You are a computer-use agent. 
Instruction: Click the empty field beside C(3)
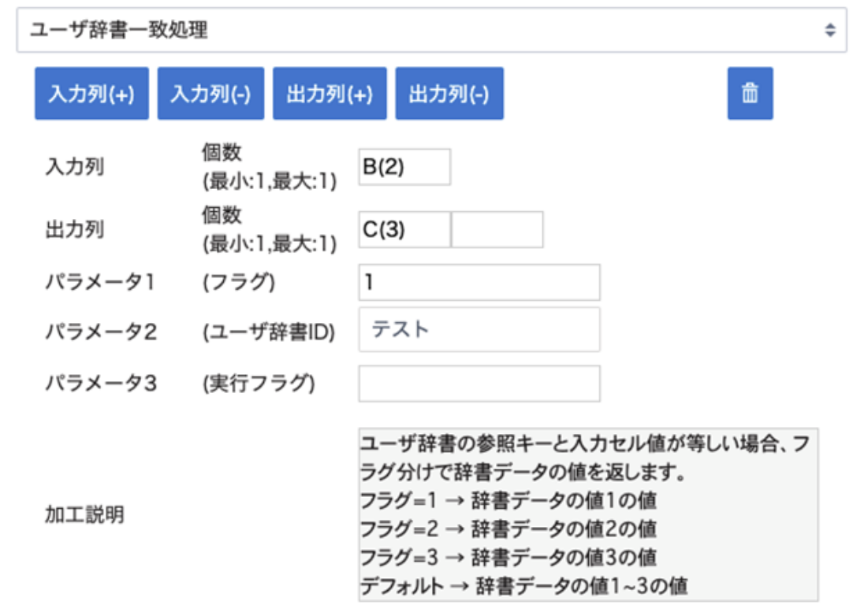click(497, 229)
